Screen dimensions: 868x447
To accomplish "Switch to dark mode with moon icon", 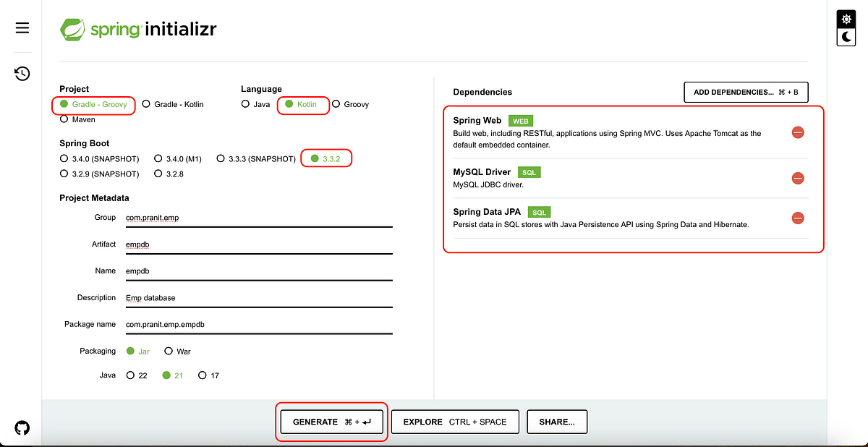I will [x=846, y=37].
